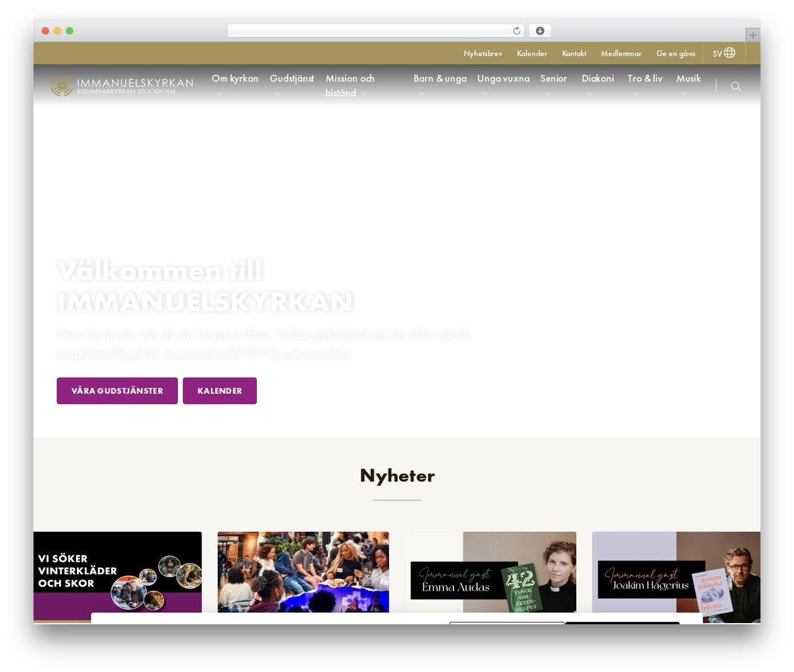Expand the Om kyrkan menu
Screen dimensions: 794x672
click(234, 85)
